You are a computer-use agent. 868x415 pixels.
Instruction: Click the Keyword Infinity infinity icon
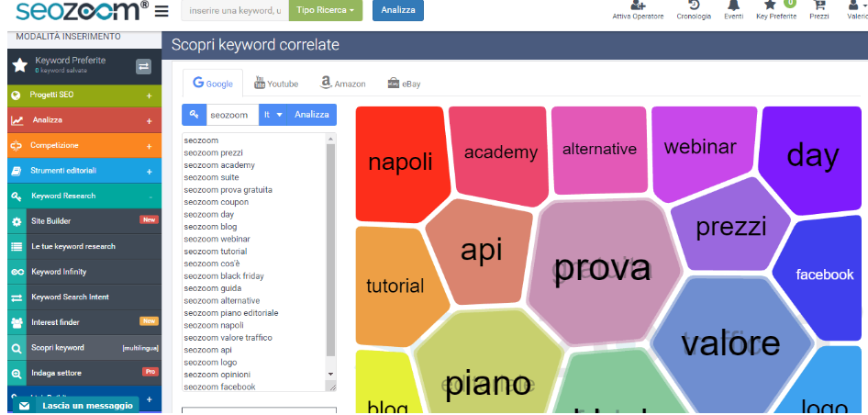(17, 272)
